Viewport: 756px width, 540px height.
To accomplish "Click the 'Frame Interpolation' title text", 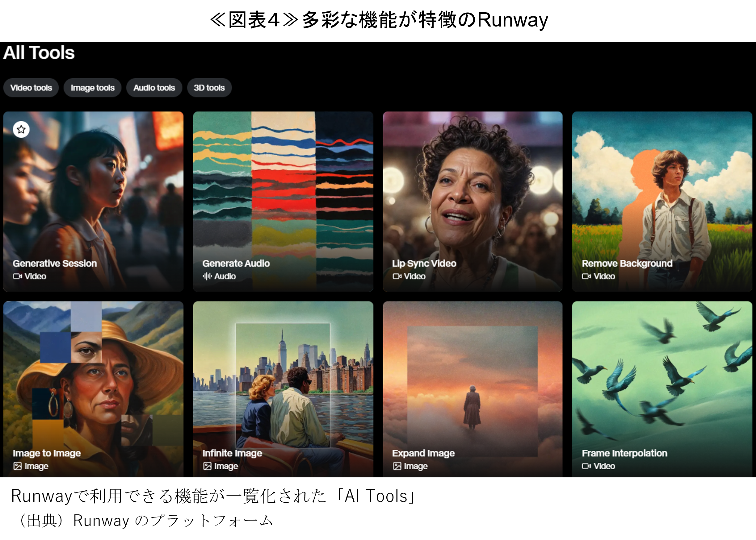I will pos(624,453).
